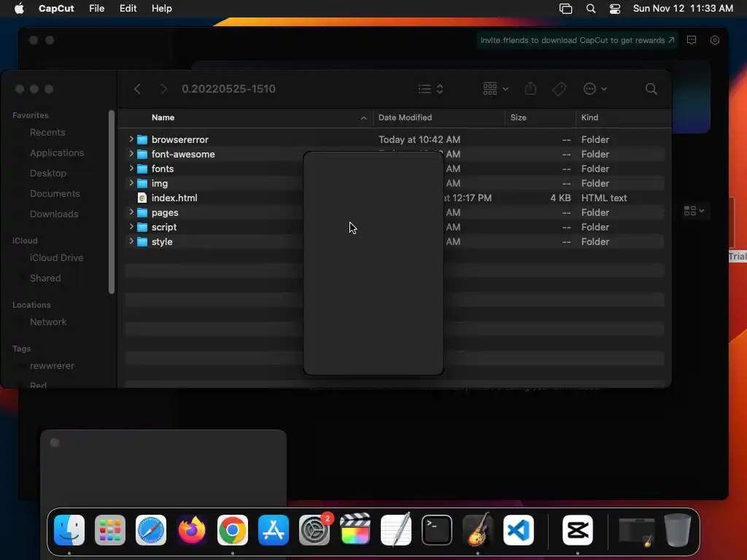The width and height of the screenshot is (747, 560).
Task: Open Finder from the dock
Action: pos(69,530)
